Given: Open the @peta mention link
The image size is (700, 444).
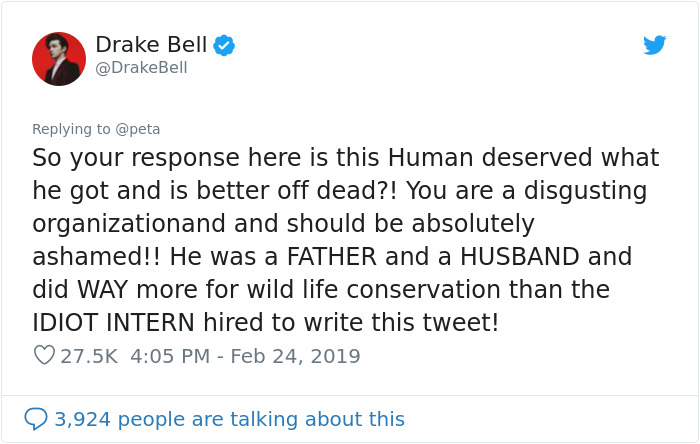Looking at the screenshot, I should pos(138,129).
